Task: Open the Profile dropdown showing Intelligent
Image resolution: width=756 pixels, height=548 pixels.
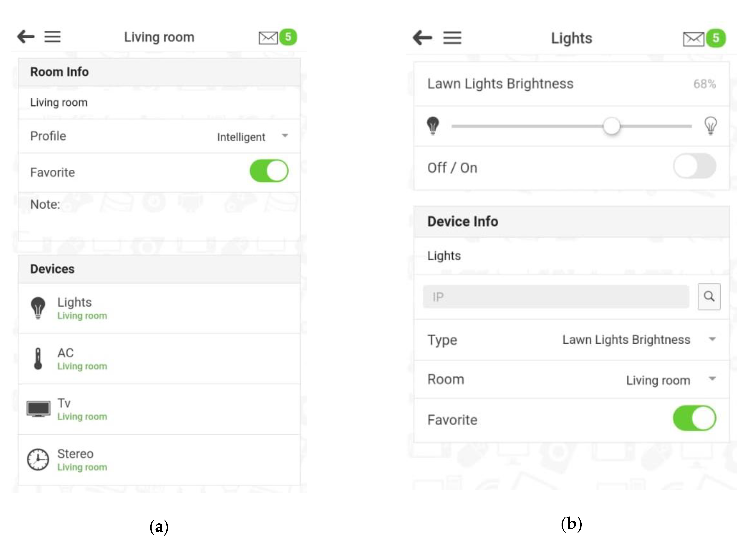Action: click(x=252, y=137)
